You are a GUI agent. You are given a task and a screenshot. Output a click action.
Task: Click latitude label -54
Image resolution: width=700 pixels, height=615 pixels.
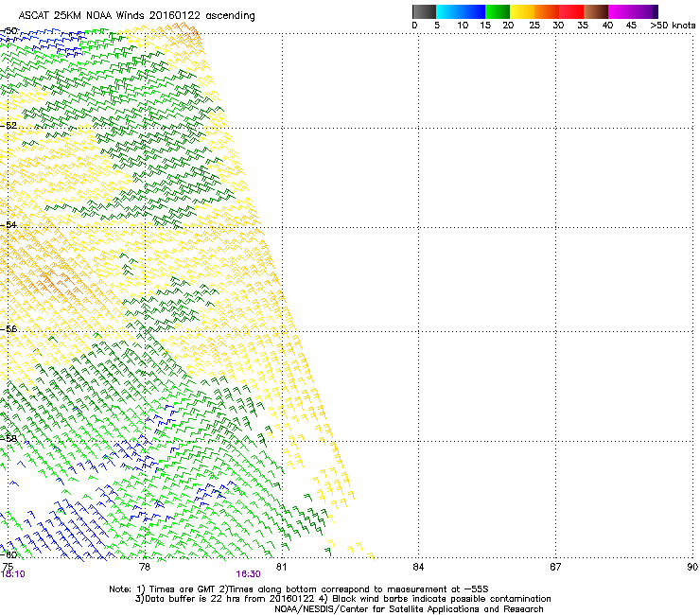[x=9, y=224]
